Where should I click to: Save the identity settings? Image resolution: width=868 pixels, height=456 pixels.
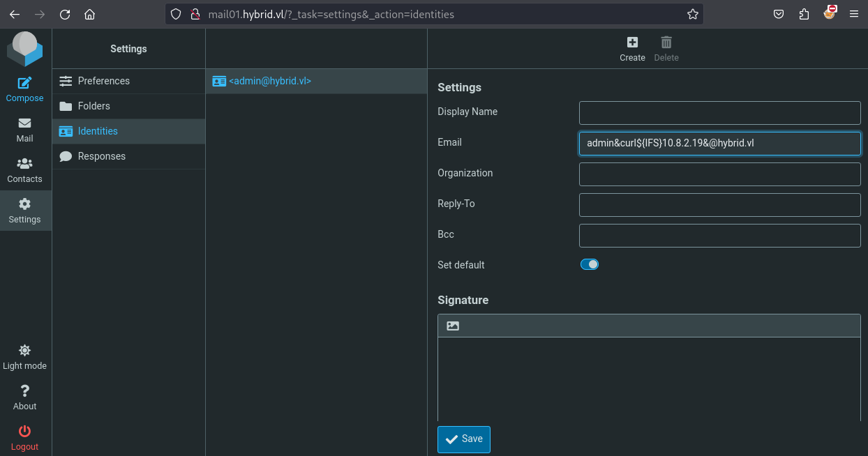464,439
